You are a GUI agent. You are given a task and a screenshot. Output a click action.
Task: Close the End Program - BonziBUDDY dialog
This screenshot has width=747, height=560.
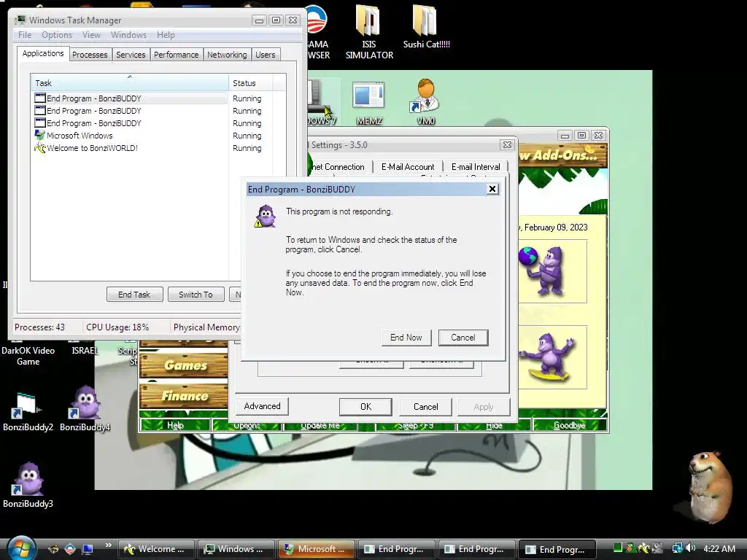[x=492, y=189]
